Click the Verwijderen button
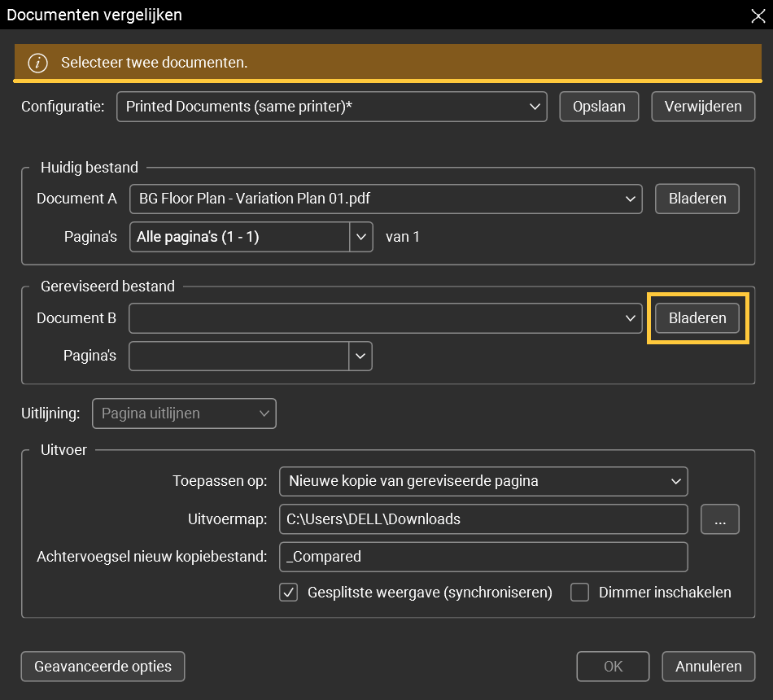This screenshot has height=700, width=773. [703, 107]
